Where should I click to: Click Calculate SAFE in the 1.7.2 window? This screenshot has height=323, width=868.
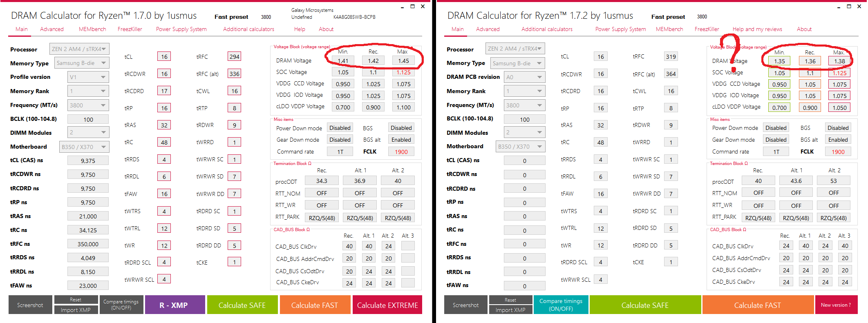click(x=645, y=305)
